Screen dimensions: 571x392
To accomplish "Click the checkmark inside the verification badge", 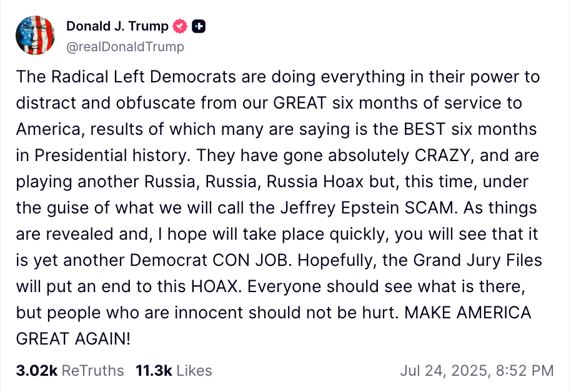I will 180,26.
